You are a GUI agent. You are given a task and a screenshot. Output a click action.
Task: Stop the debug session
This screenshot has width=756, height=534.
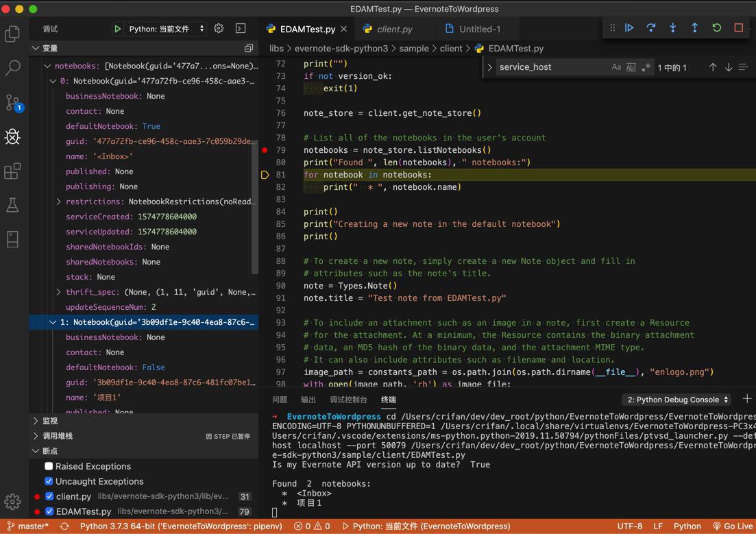(x=739, y=28)
